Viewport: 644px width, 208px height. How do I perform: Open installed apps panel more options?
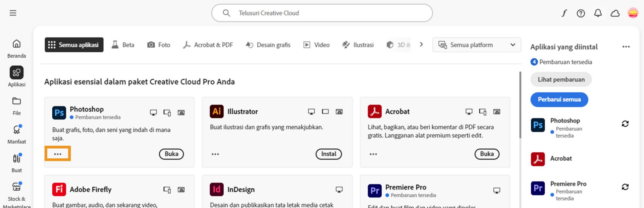pyautogui.click(x=626, y=47)
